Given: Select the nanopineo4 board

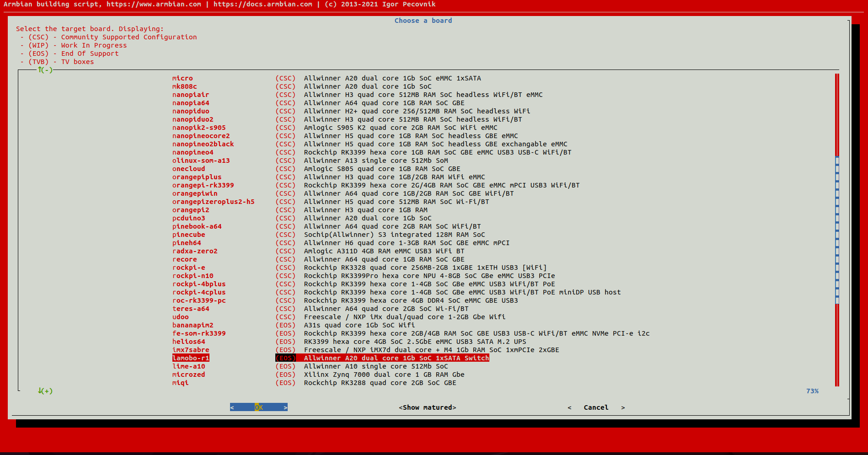Looking at the screenshot, I should pyautogui.click(x=193, y=152).
